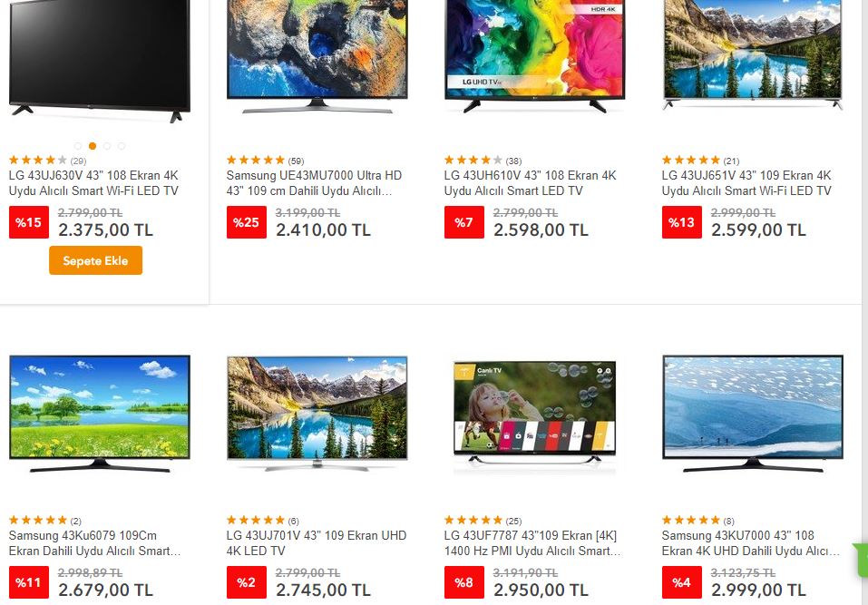The width and height of the screenshot is (868, 605).
Task: Click the star rating of Samsung UE43MU7000
Action: click(255, 160)
